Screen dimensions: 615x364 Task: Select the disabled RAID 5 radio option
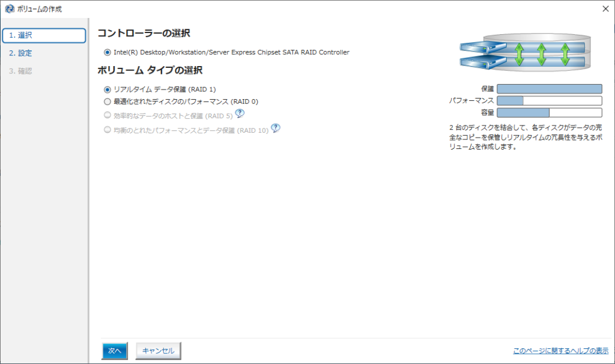(107, 115)
